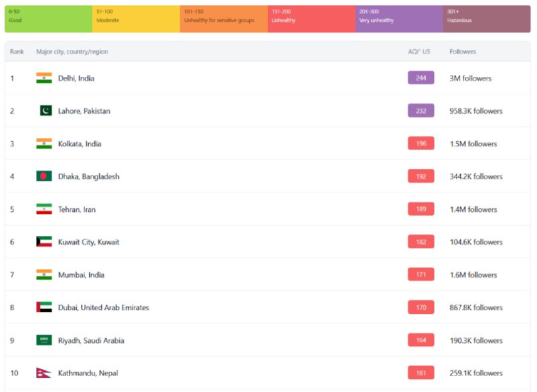
Task: Click the Rank column header
Action: coord(17,52)
